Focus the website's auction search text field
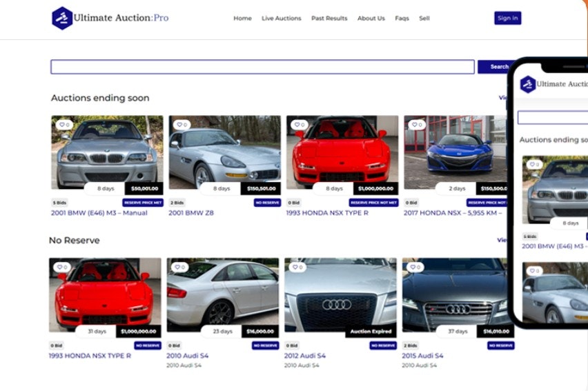 tap(262, 67)
